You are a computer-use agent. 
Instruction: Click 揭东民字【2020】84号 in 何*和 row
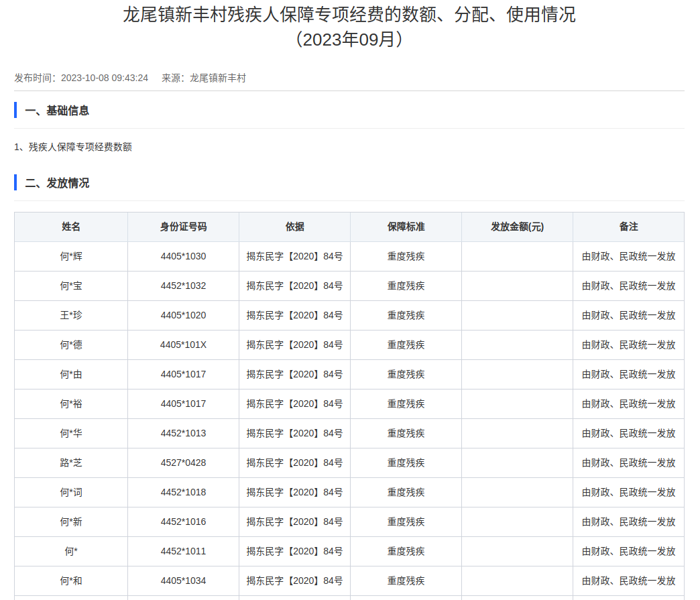coord(294,581)
